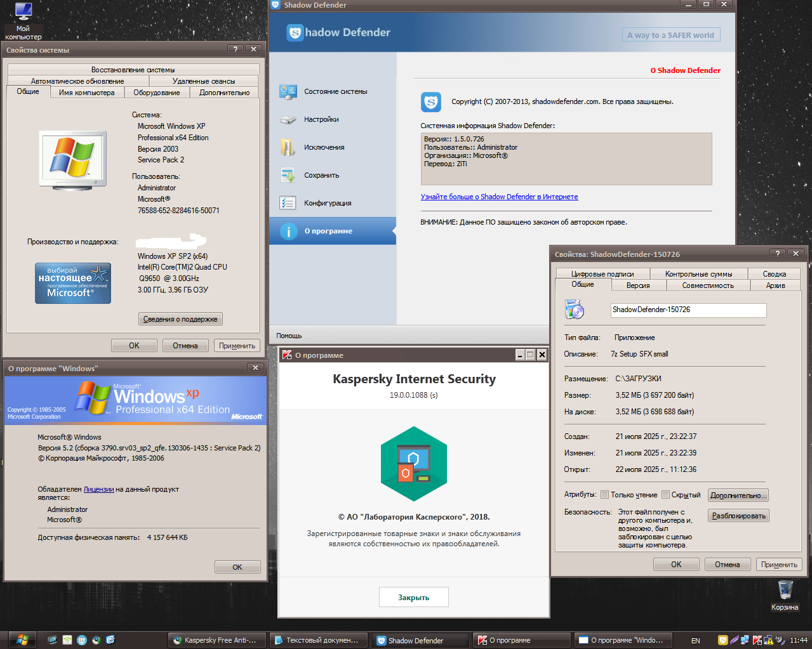
Task: Open the Дополнительно tab in system properties
Action: click(225, 93)
